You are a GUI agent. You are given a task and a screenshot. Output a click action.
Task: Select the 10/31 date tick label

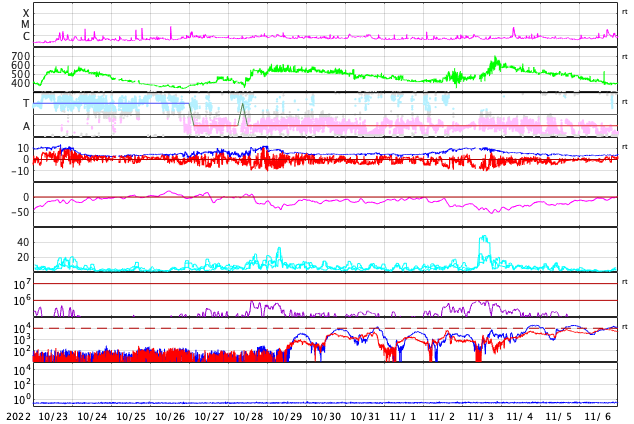coord(365,416)
